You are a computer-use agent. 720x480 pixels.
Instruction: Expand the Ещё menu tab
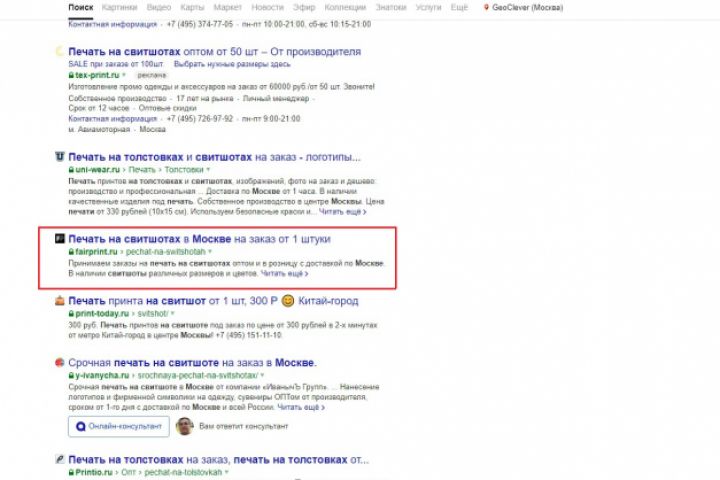pos(459,7)
